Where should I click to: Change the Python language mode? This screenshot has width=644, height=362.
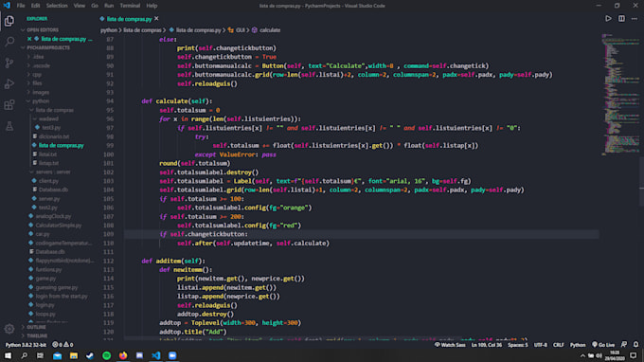pyautogui.click(x=578, y=345)
